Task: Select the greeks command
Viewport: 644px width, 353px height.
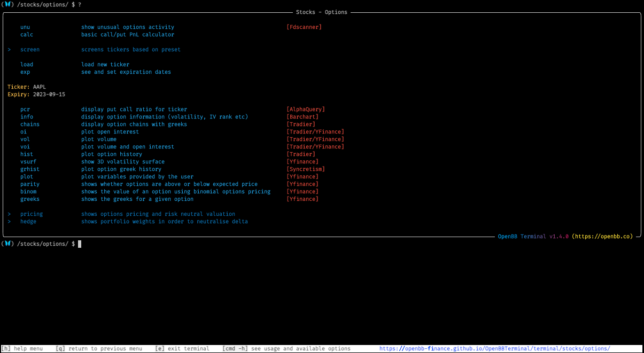Action: coord(30,199)
